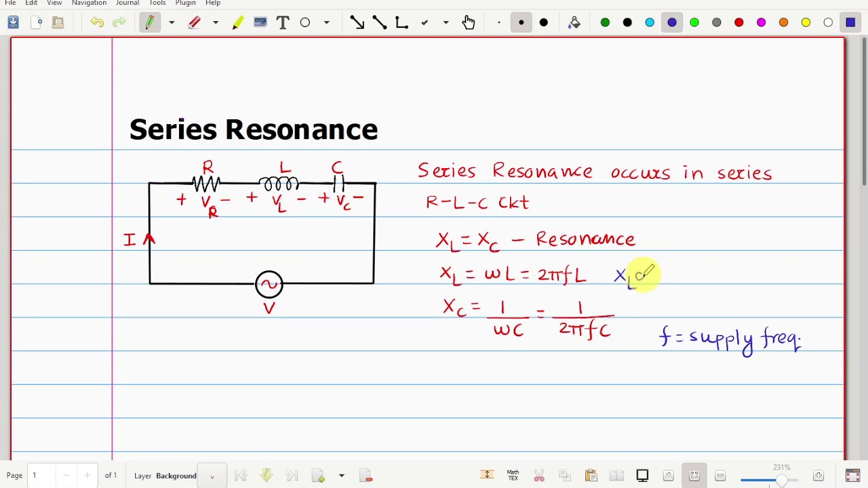Open the View menu

54,3
